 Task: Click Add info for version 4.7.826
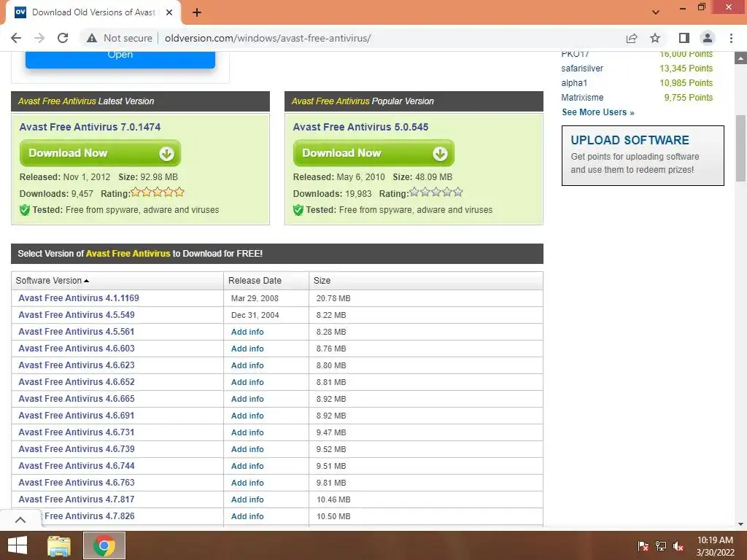(x=247, y=516)
